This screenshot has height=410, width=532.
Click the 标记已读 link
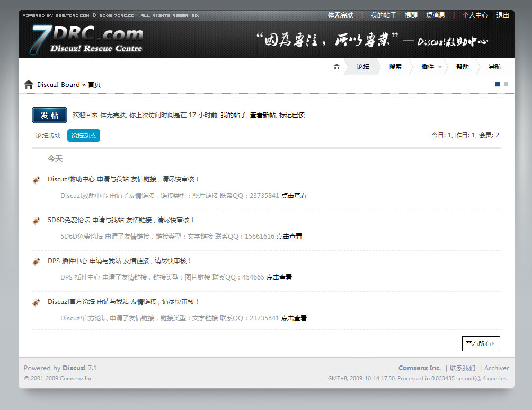coord(292,115)
